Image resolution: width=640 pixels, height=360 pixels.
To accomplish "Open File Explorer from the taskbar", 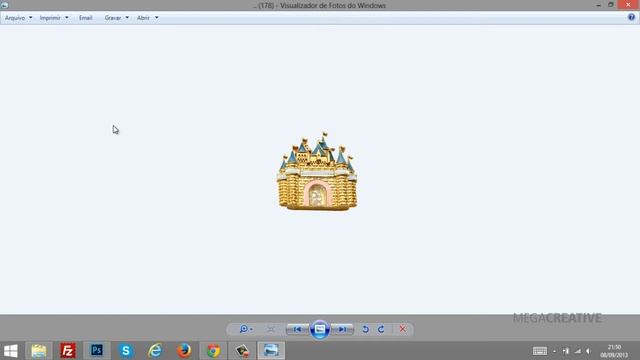I will [x=39, y=351].
